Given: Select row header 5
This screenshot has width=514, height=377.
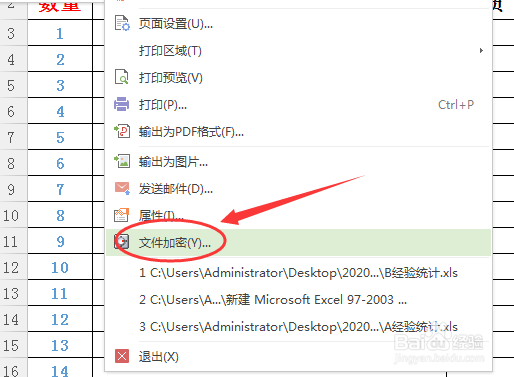Looking at the screenshot, I should coord(13,85).
